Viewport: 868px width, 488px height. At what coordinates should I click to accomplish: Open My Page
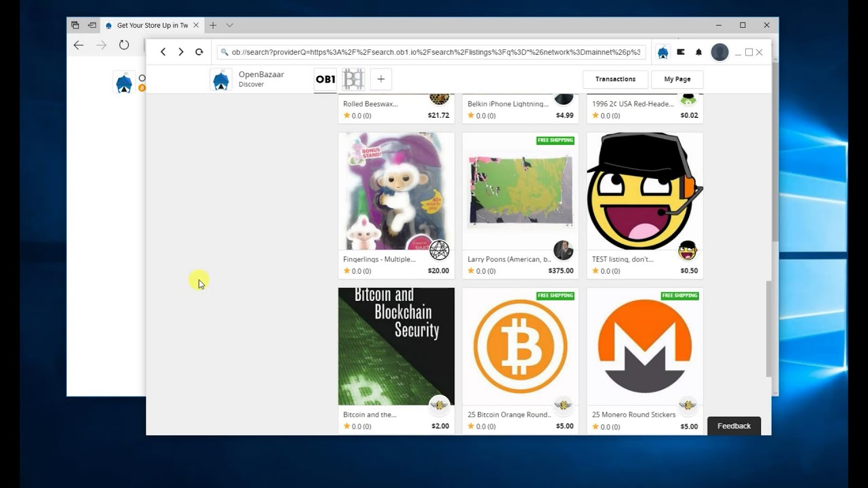(x=677, y=79)
